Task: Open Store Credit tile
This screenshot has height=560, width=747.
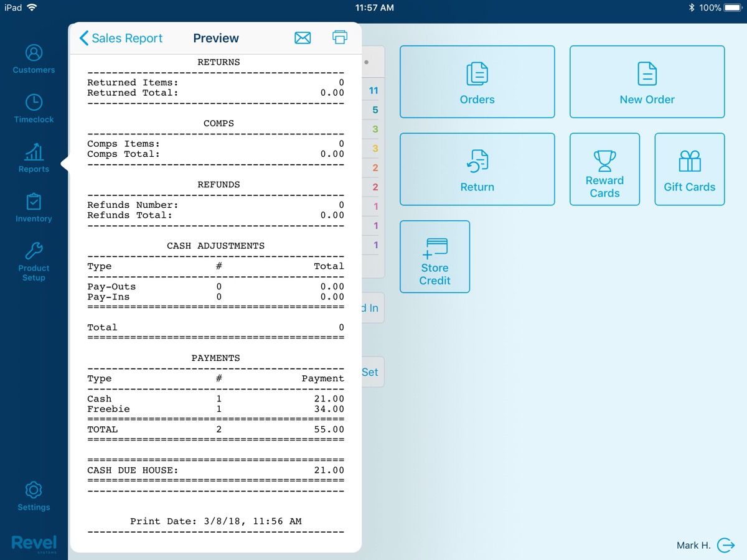Action: (x=435, y=256)
